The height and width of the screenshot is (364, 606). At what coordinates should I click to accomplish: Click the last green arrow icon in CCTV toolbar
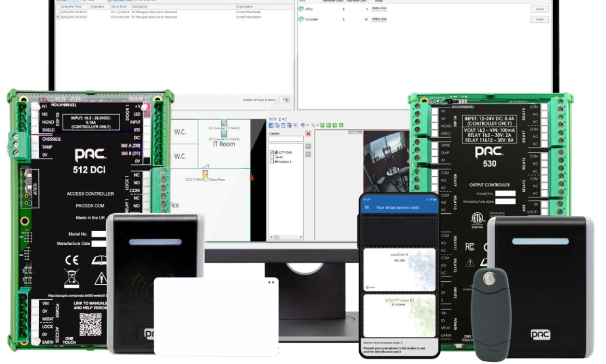tap(341, 125)
